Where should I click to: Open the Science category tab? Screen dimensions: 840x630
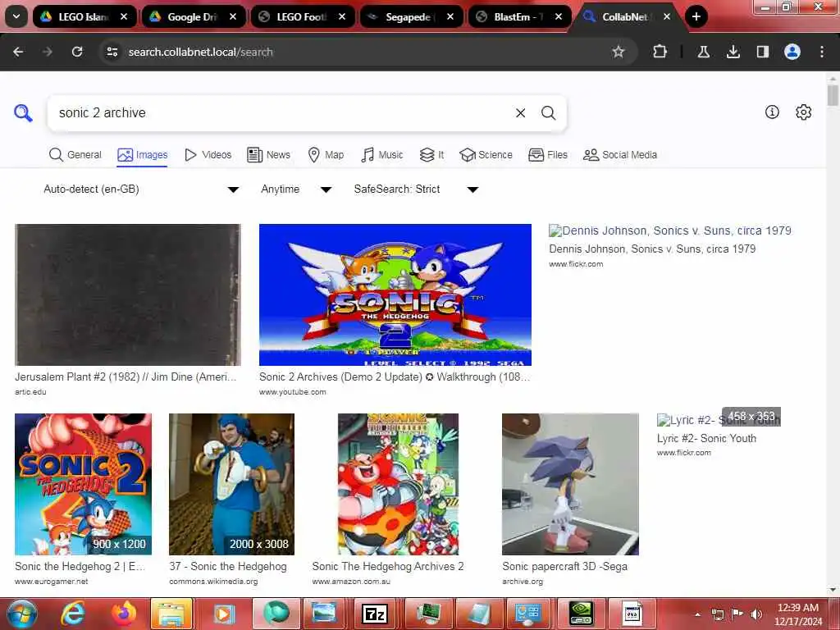pyautogui.click(x=486, y=155)
